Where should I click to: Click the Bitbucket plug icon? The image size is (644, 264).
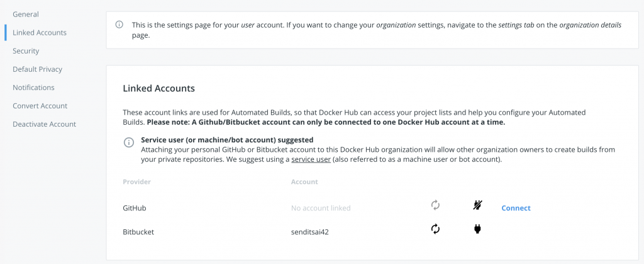[x=477, y=229]
